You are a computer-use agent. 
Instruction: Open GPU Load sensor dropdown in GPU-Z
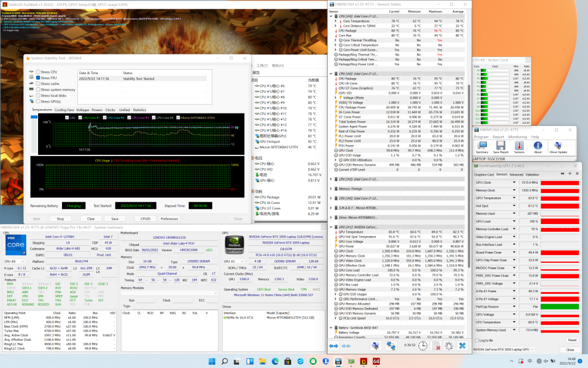[514, 221]
